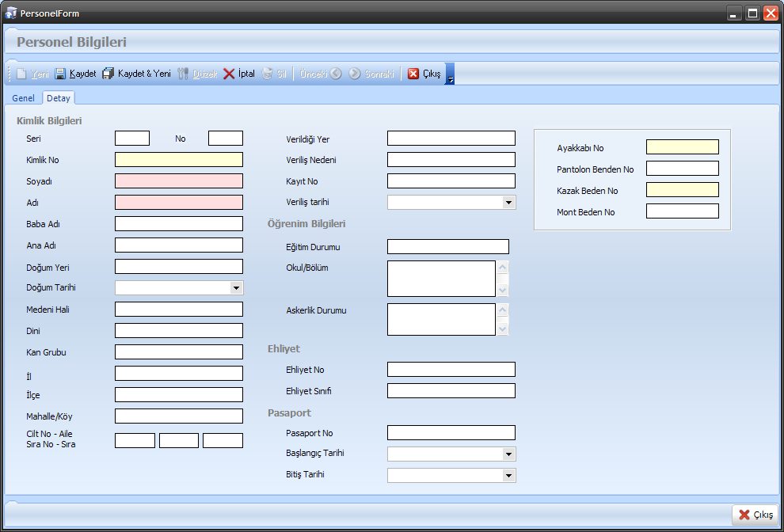The width and height of the screenshot is (784, 532).
Task: Click the Kaydet save disk icon
Action: point(60,74)
